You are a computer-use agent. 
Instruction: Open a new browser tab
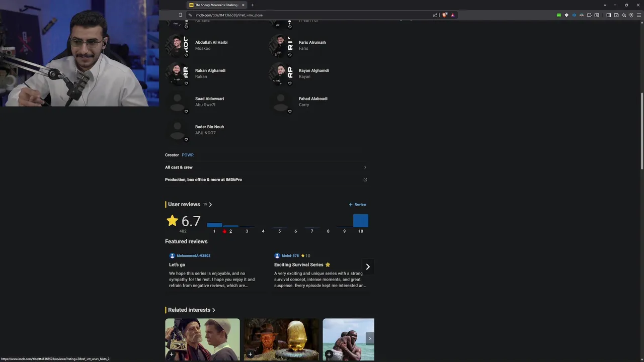point(253,5)
